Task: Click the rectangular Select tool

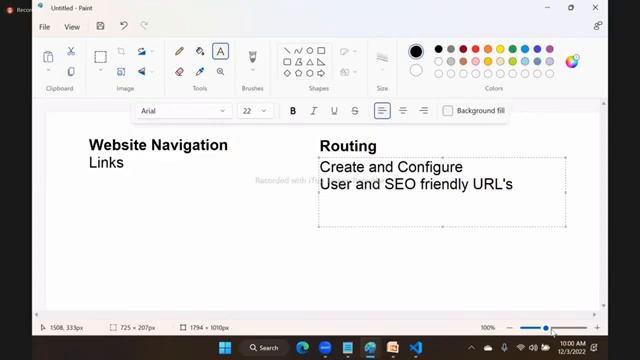Action: click(100, 57)
